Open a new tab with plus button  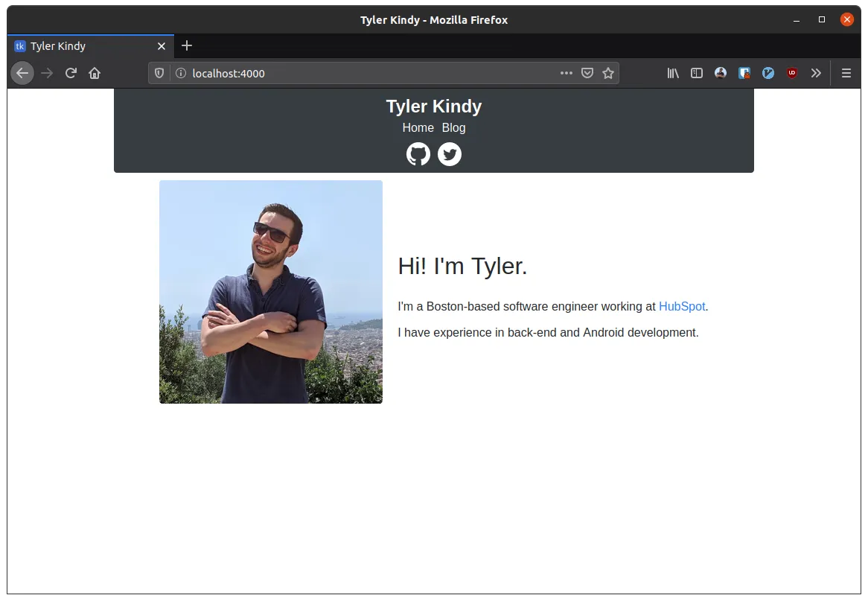coord(187,46)
